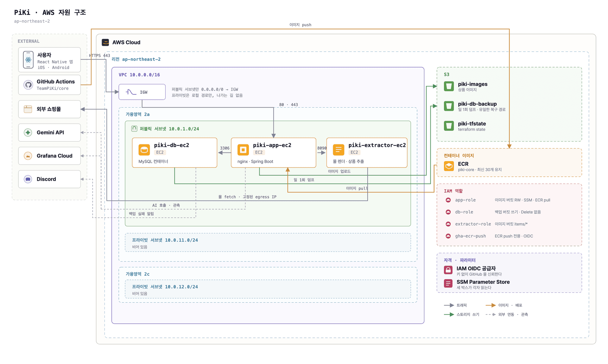Select the db-role IAM icon
This screenshot has width=608, height=364.
[x=448, y=212]
